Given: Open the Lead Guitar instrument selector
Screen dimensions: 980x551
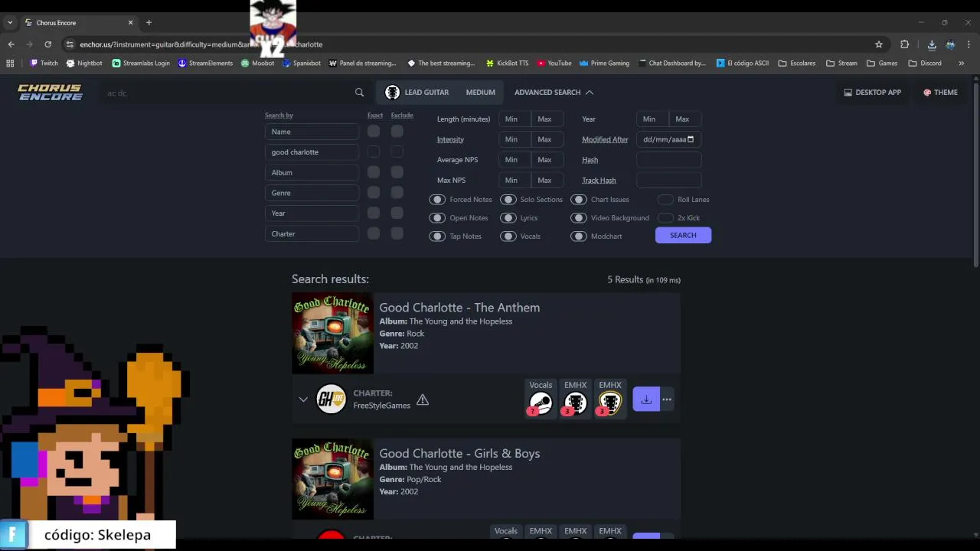Looking at the screenshot, I should point(417,93).
